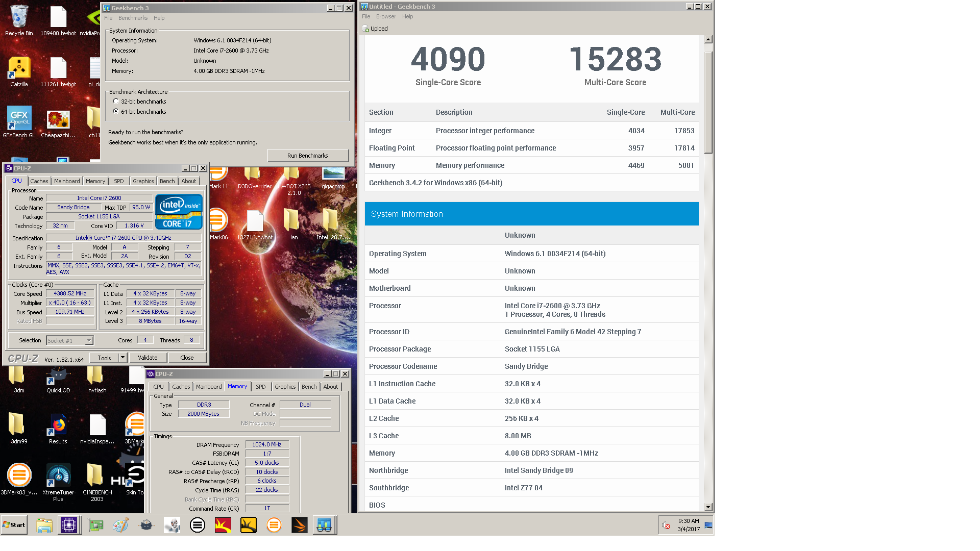
Task: Open the CINEBENCH 2003 folder
Action: pyautogui.click(x=97, y=482)
